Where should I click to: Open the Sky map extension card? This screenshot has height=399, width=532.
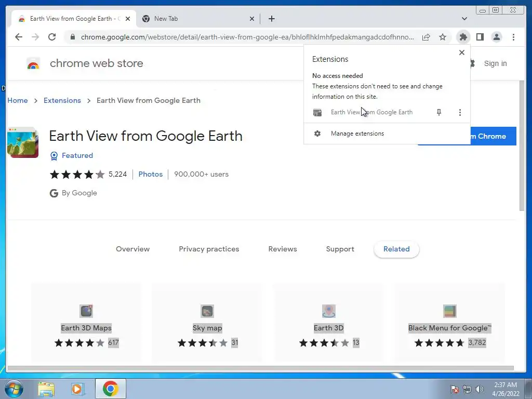pyautogui.click(x=207, y=323)
